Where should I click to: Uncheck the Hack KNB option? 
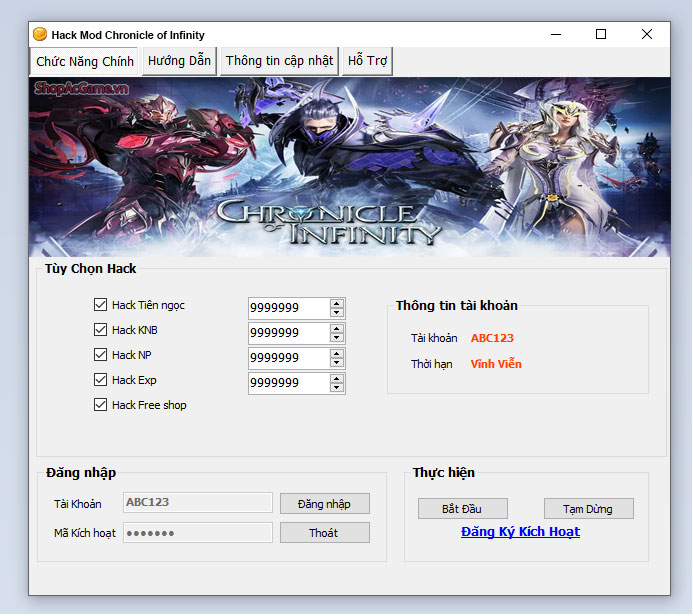(100, 330)
